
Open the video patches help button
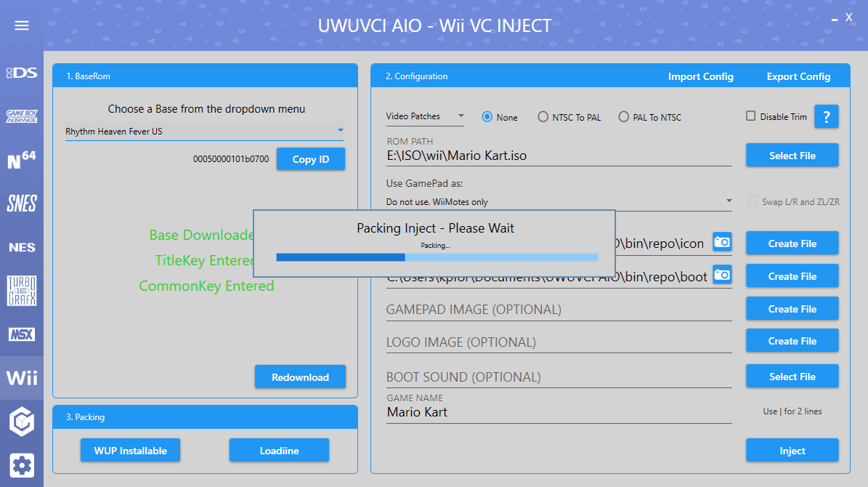click(826, 117)
